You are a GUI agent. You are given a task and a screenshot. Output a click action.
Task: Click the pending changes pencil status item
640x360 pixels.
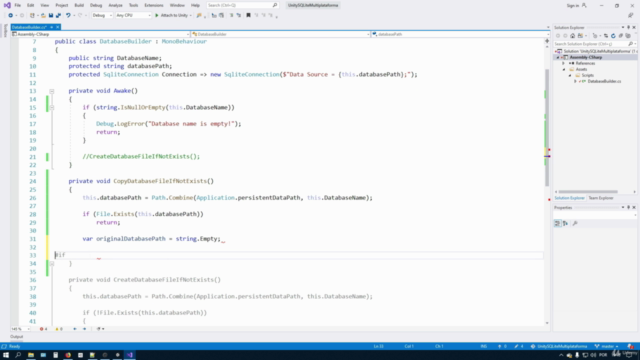519,347
